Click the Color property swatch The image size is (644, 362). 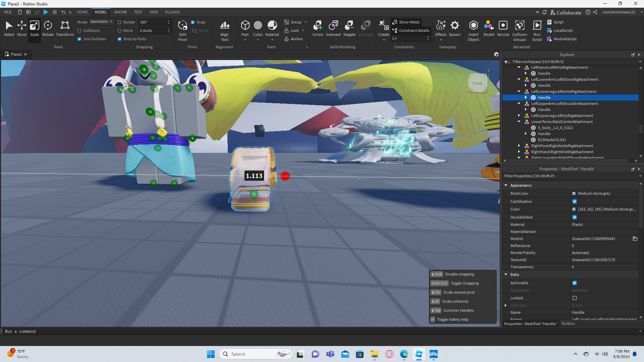coord(574,209)
